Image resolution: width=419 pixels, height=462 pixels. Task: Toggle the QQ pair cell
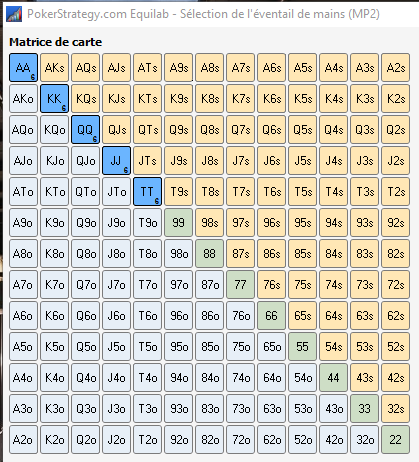coord(85,130)
